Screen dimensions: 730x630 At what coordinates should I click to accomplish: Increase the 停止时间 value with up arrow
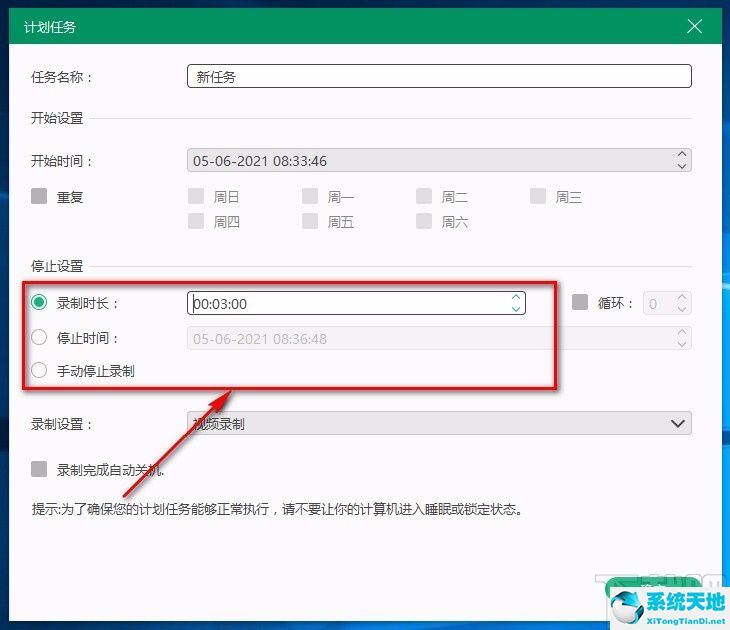coord(682,332)
